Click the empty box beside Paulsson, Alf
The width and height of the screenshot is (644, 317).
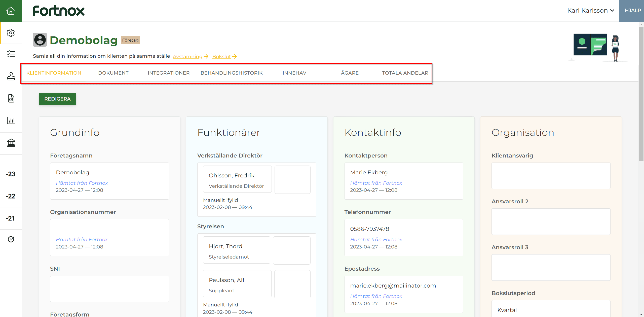click(x=292, y=284)
